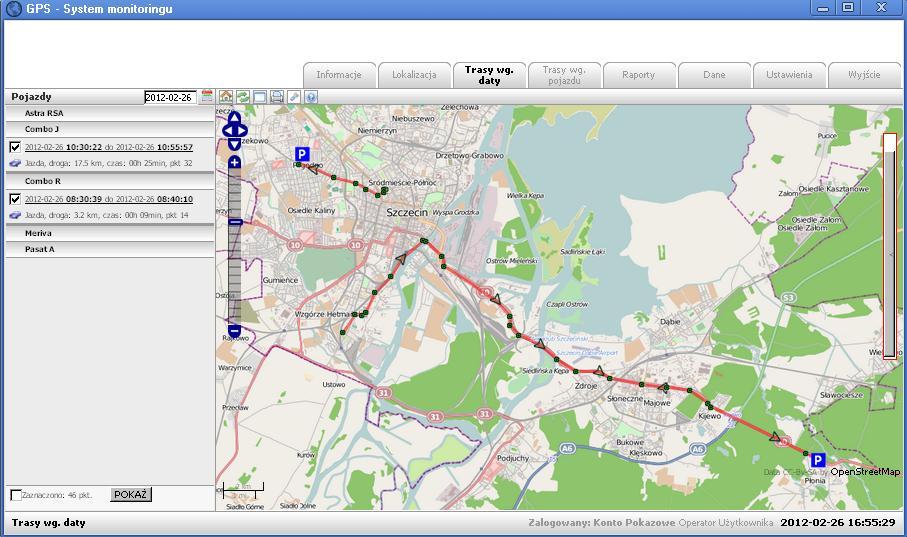Print the map using printer icon

click(277, 97)
